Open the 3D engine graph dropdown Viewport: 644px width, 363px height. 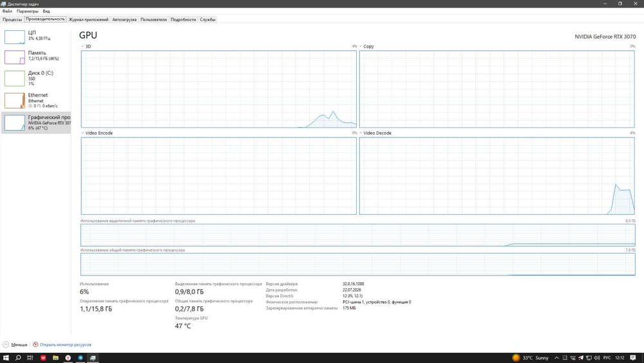tap(82, 46)
